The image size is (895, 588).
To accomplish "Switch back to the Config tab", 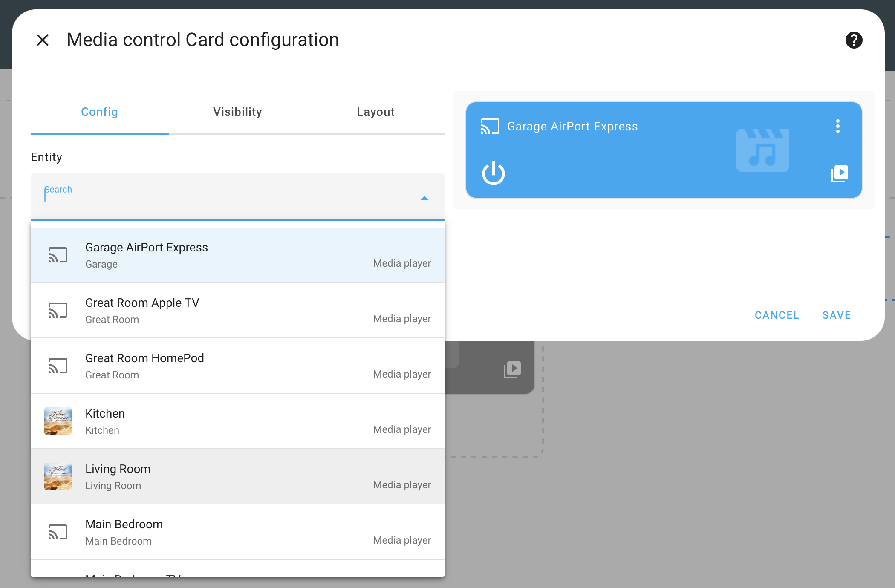I will point(99,112).
